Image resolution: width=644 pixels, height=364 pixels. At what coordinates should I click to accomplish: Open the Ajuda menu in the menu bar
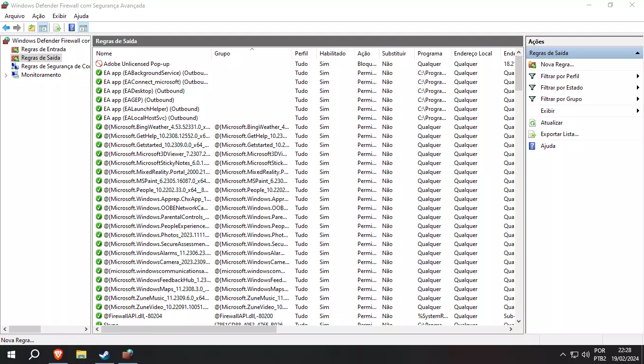click(x=81, y=16)
